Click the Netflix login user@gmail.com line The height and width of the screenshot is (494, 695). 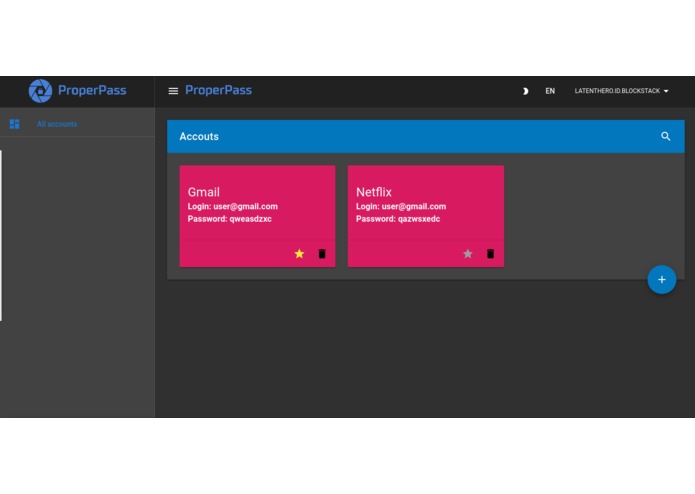[401, 206]
